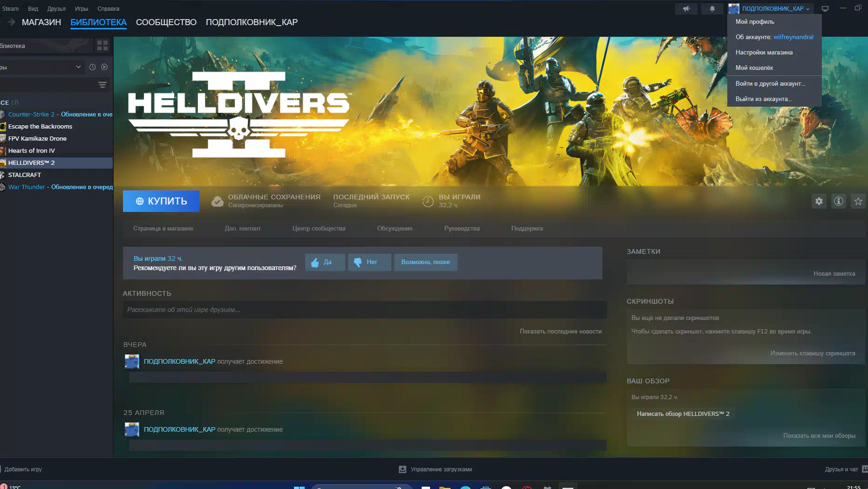The width and height of the screenshot is (868, 489).
Task: Click the announcements megaphone icon
Action: (x=686, y=9)
